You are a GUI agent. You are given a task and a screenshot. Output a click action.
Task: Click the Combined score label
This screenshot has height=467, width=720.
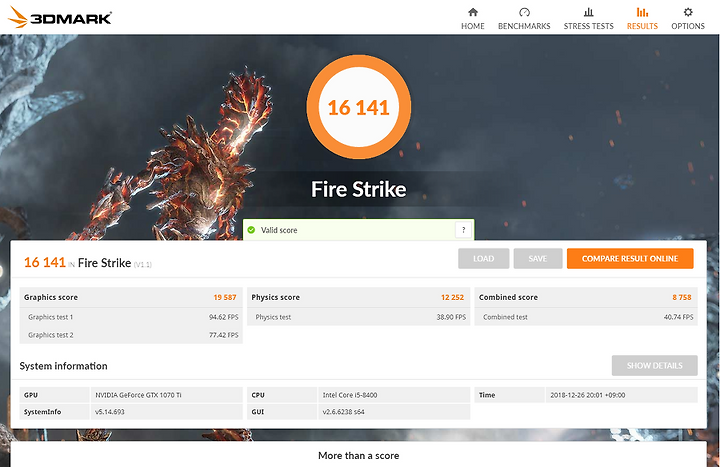[508, 297]
